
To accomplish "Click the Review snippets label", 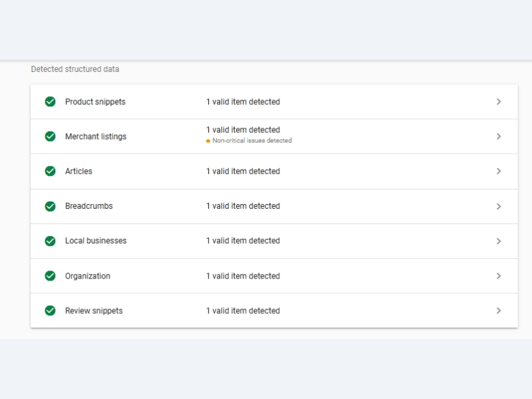I will (x=94, y=311).
